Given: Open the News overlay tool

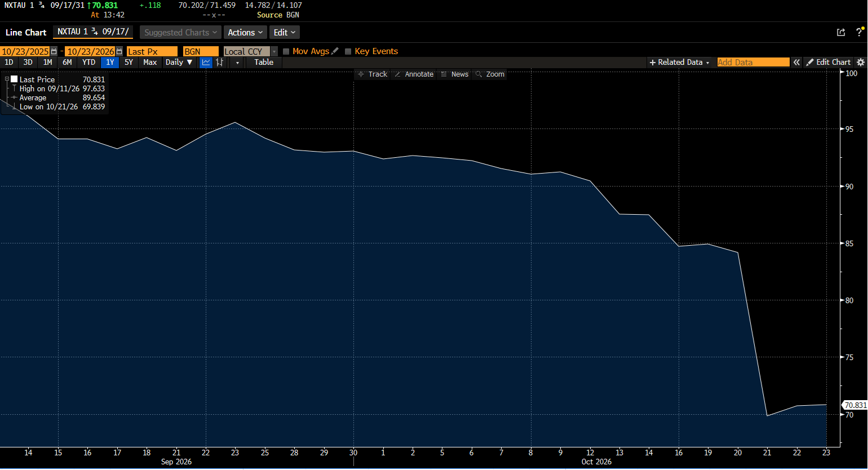Looking at the screenshot, I should pos(454,74).
